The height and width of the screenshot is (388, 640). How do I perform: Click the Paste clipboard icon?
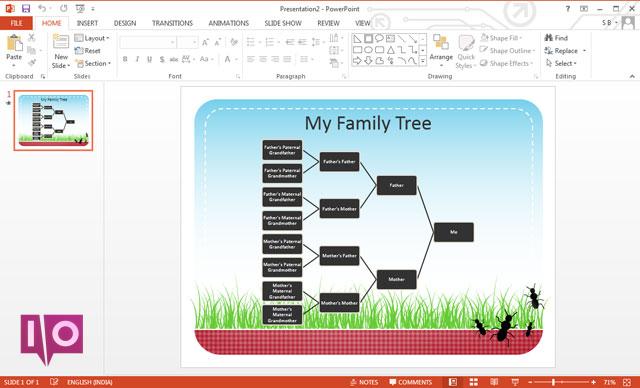point(14,43)
